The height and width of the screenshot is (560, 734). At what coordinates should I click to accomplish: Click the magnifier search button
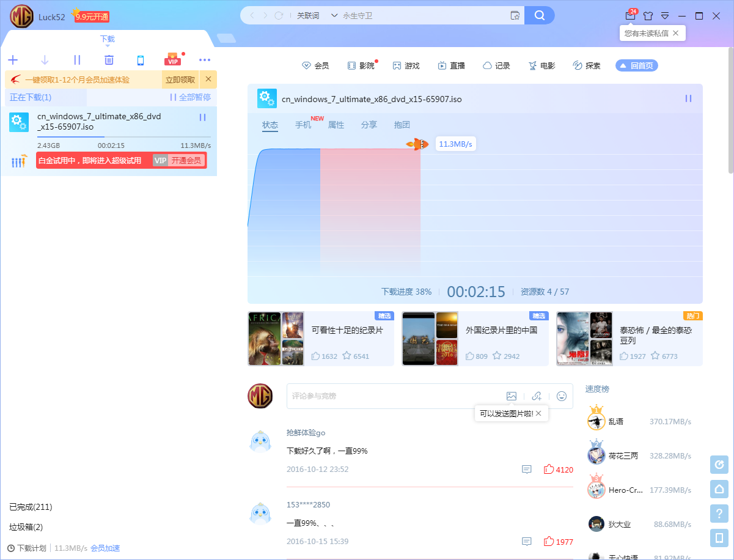(x=540, y=15)
